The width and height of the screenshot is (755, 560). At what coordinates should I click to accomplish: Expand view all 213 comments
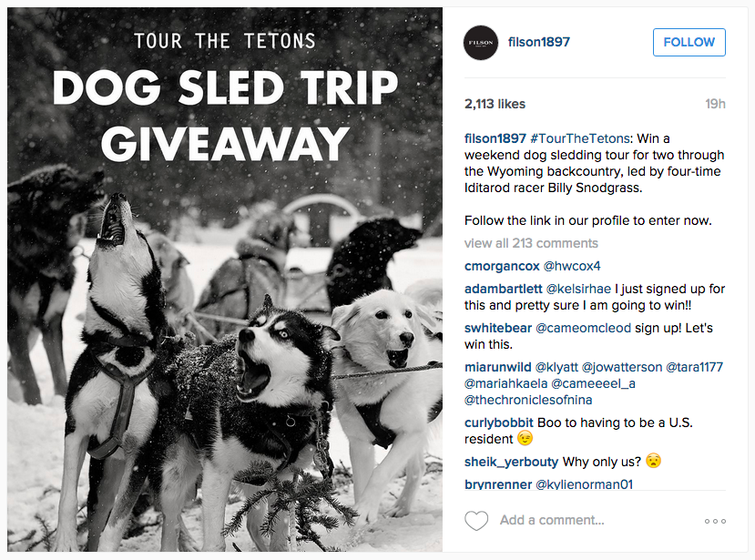[x=531, y=243]
